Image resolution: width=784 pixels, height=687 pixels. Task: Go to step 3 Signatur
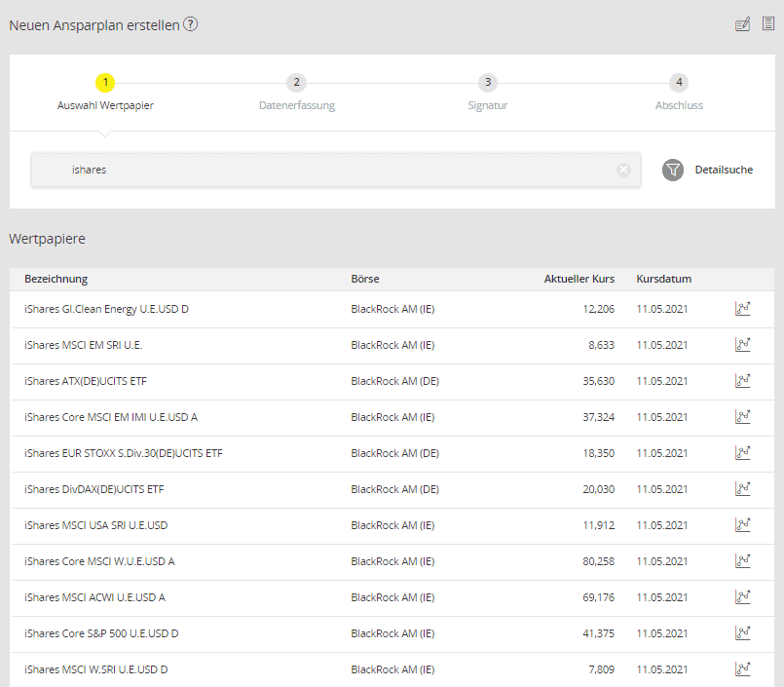[x=488, y=84]
